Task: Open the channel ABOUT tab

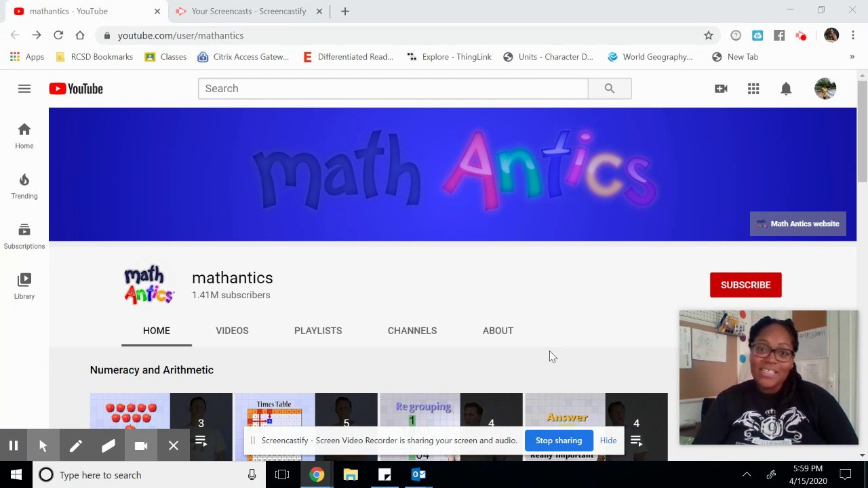Action: pos(498,331)
